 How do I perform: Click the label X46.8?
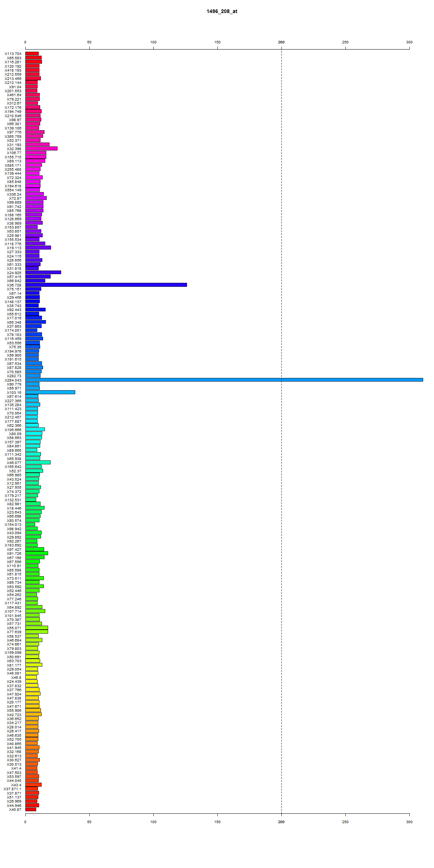pos(16,677)
